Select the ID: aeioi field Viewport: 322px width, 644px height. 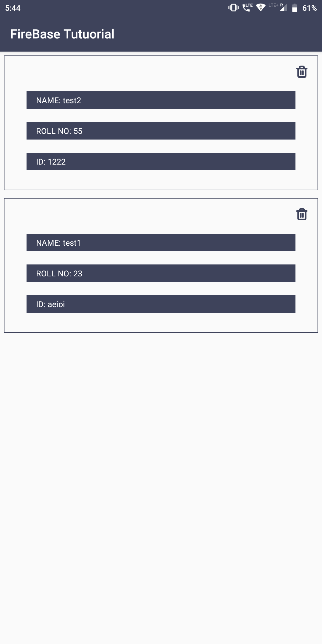tap(161, 304)
